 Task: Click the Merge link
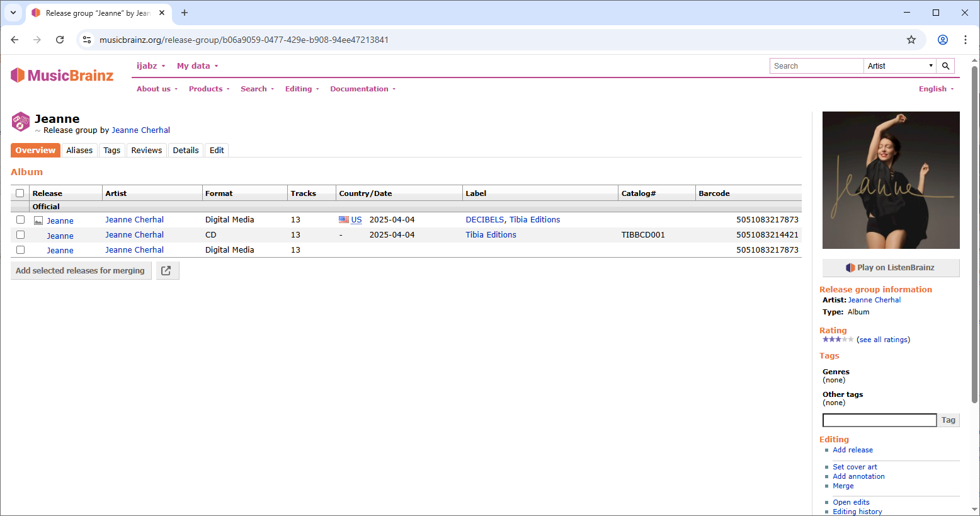pyautogui.click(x=843, y=486)
